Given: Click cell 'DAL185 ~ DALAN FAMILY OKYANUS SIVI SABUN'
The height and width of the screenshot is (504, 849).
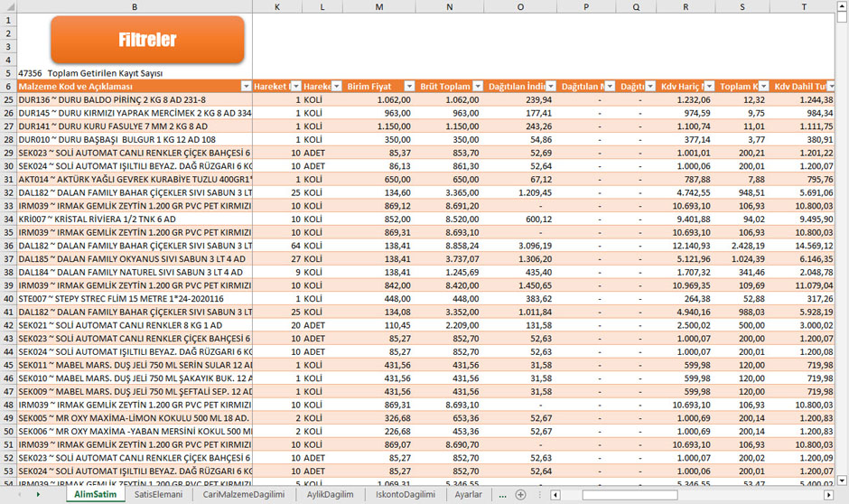Looking at the screenshot, I should pyautogui.click(x=135, y=258).
